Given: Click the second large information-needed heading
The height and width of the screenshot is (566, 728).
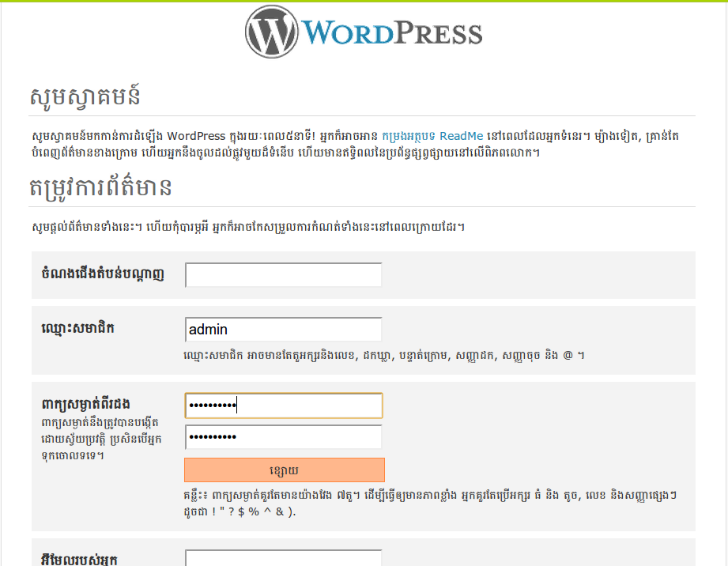Looking at the screenshot, I should click(x=100, y=188).
